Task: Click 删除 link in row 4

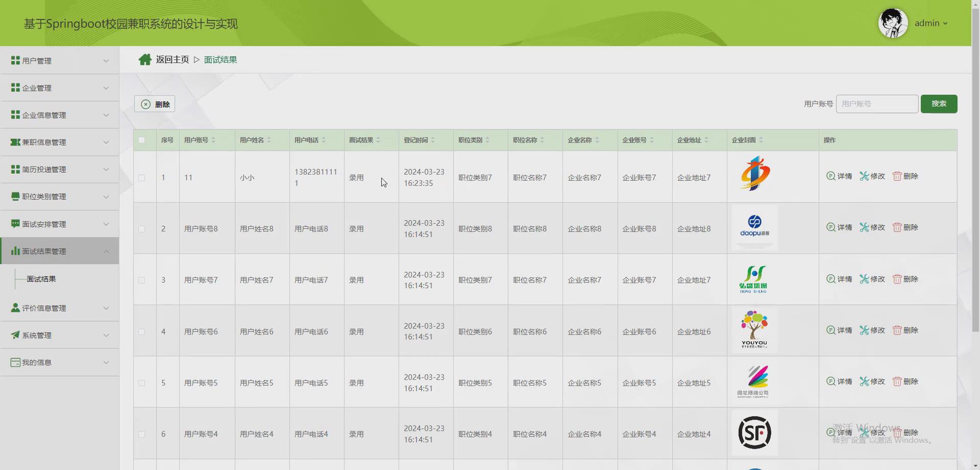Action: pyautogui.click(x=911, y=330)
